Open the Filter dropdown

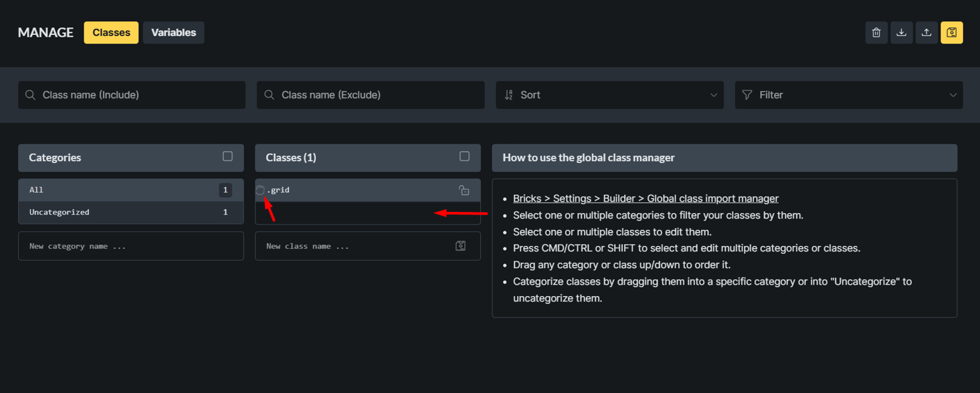pos(849,95)
